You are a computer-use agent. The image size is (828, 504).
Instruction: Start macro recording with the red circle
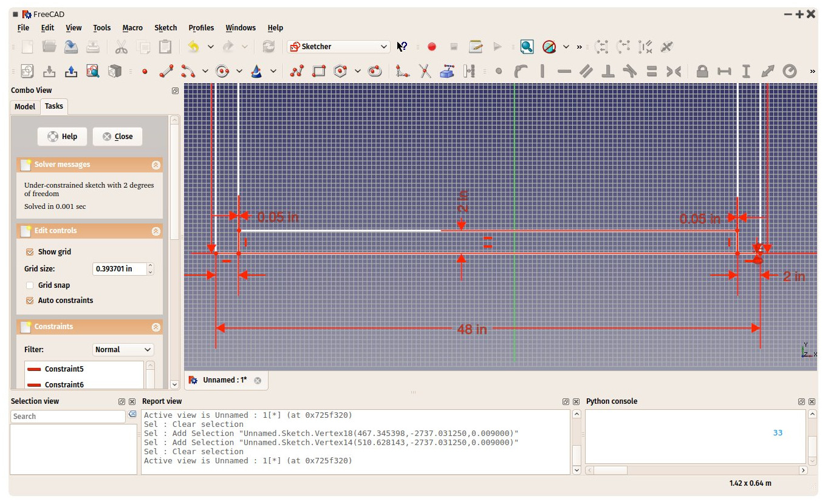pyautogui.click(x=432, y=47)
